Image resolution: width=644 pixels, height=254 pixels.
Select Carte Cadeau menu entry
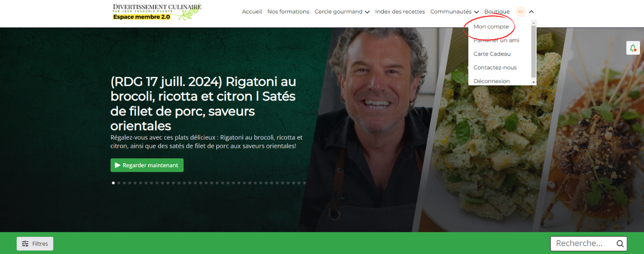click(492, 54)
